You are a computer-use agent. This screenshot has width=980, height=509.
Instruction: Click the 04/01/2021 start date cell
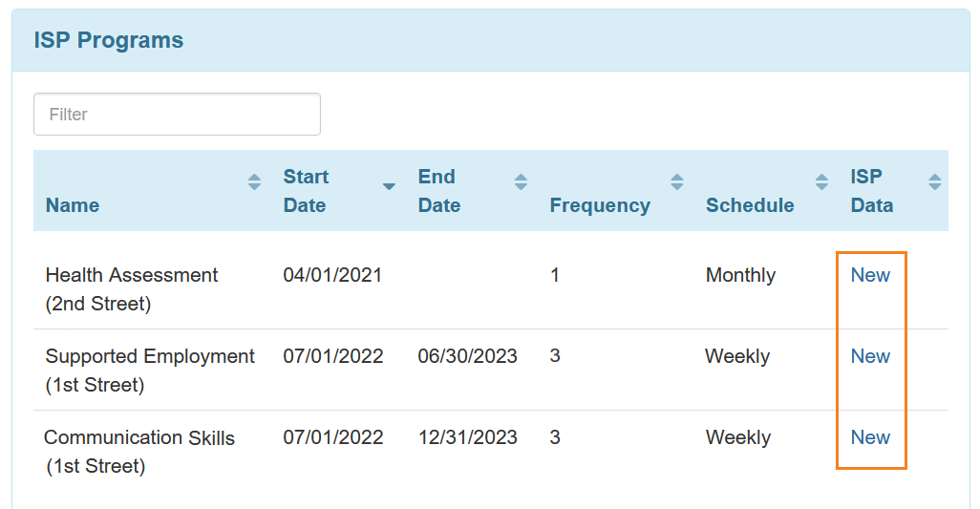coord(332,275)
